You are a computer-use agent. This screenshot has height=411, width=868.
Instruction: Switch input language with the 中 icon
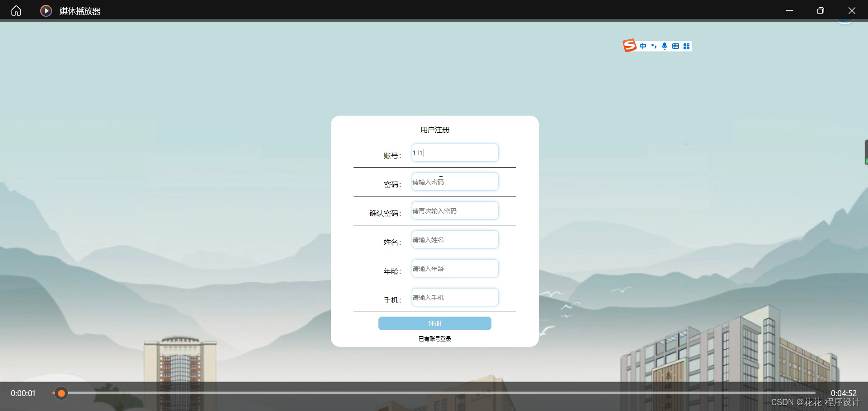(x=644, y=46)
